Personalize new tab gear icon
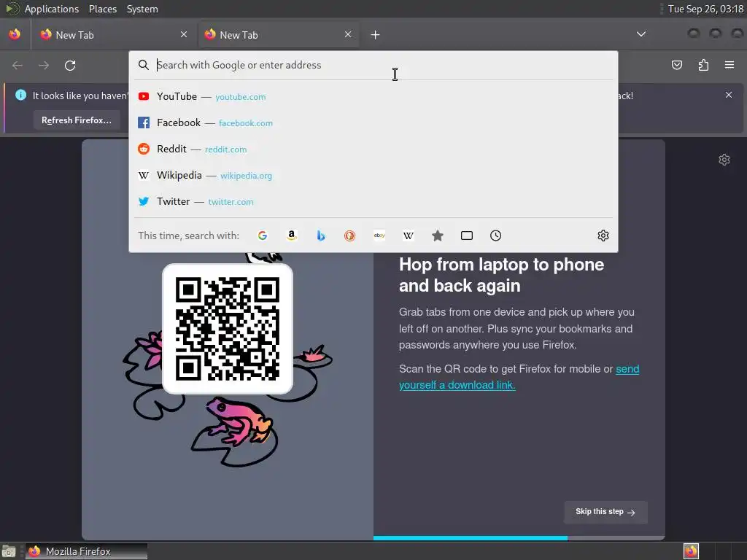 (724, 160)
